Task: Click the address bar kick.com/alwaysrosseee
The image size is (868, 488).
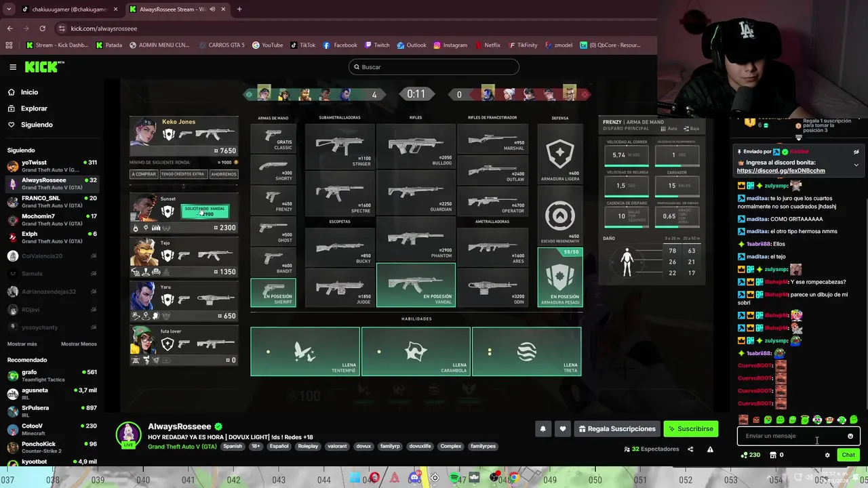Action: [104, 28]
